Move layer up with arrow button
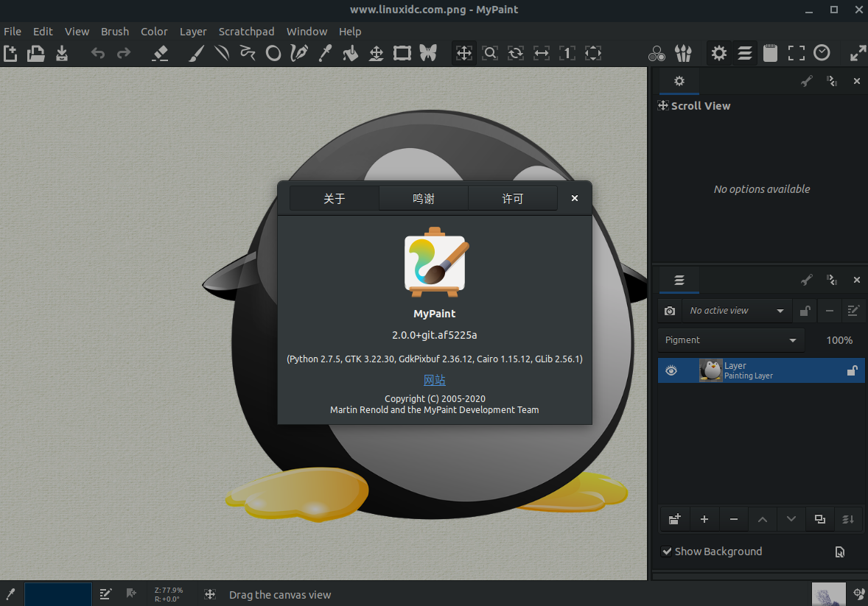Viewport: 868px width, 606px height. [763, 519]
